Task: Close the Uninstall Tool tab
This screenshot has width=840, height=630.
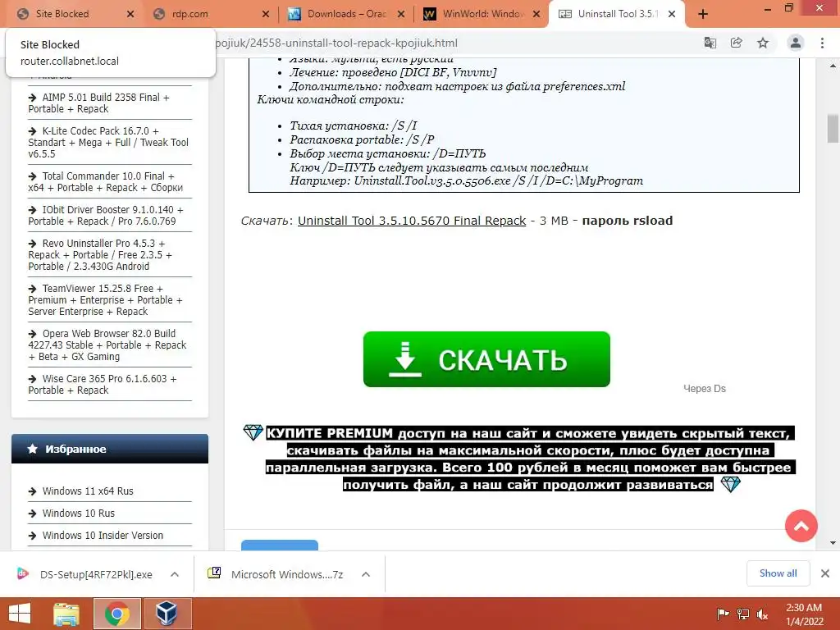Action: [x=671, y=15]
